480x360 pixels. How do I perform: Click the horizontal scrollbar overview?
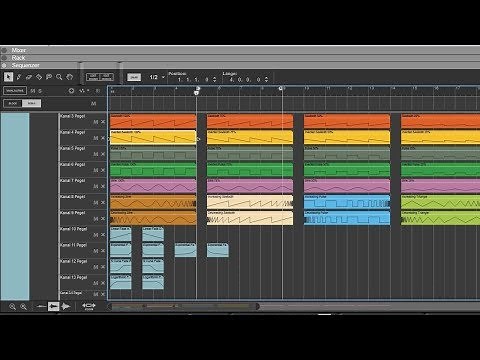[184, 306]
